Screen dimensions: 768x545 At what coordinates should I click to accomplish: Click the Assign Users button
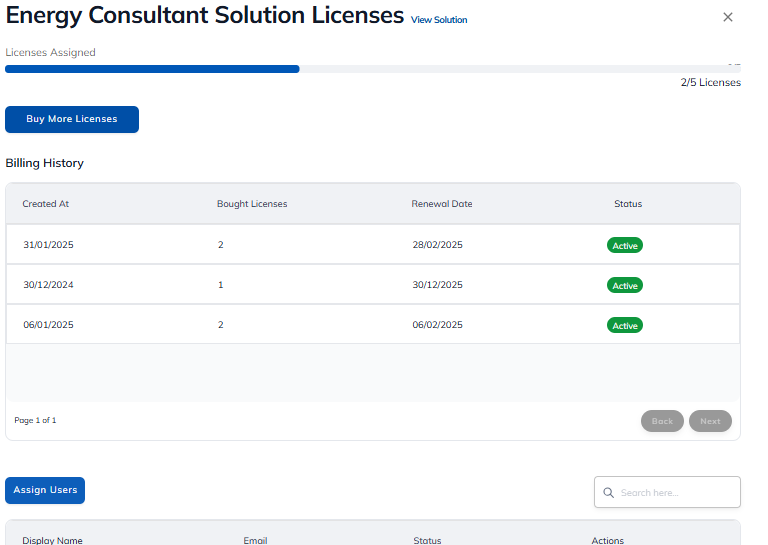45,490
